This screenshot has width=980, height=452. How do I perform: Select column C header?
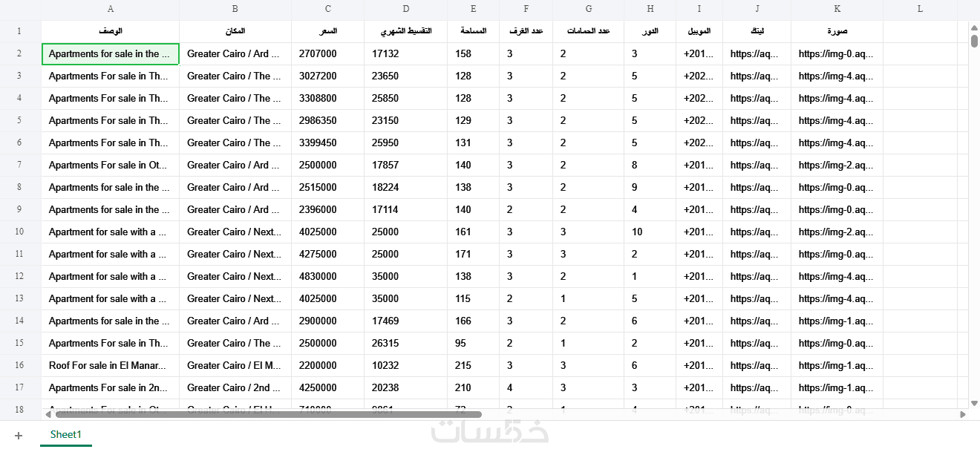328,9
